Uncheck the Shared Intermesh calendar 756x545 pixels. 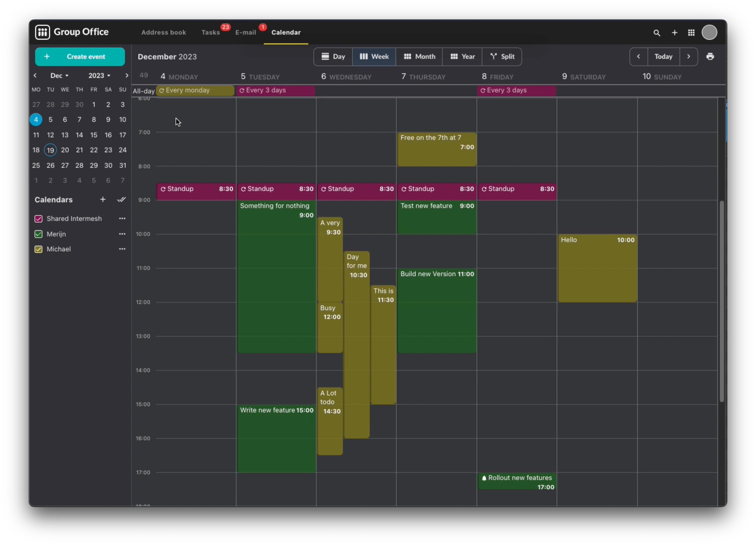[38, 219]
